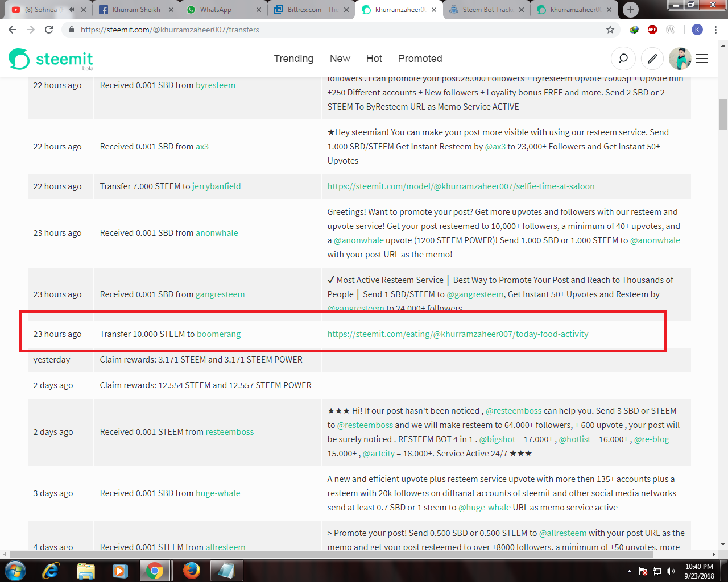Click the @hotlist mention in the memo
This screenshot has width=728, height=582.
pos(575,439)
